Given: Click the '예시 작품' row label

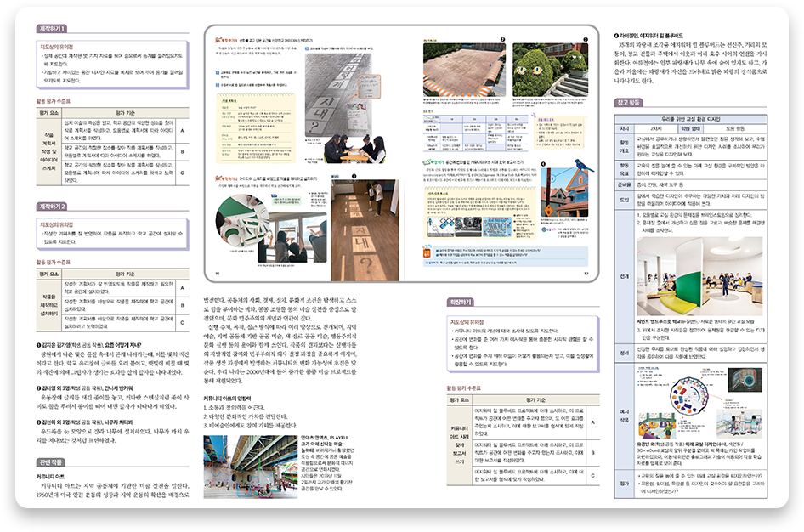Looking at the screenshot, I should (624, 416).
